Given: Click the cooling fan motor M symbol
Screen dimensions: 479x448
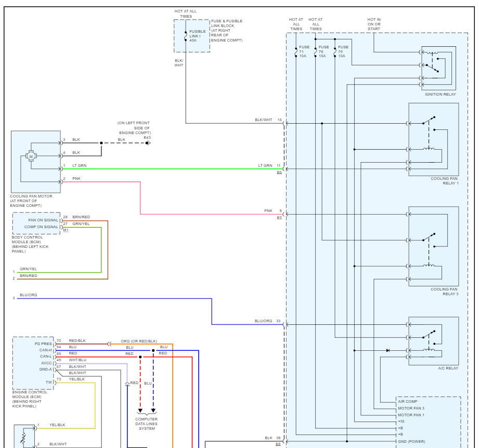Looking at the screenshot, I should coord(31,156).
